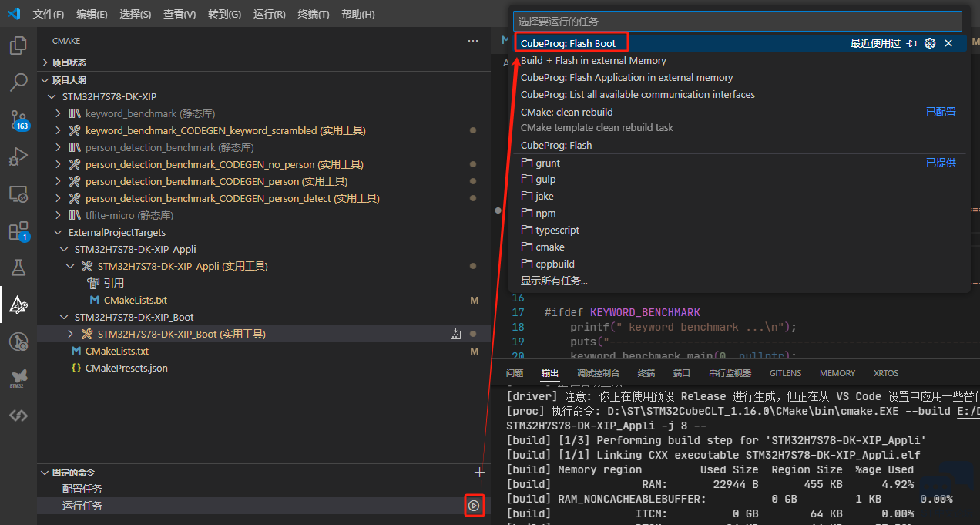This screenshot has height=525, width=980.
Task: Select Build + Flash in external Memory
Action: [740, 60]
